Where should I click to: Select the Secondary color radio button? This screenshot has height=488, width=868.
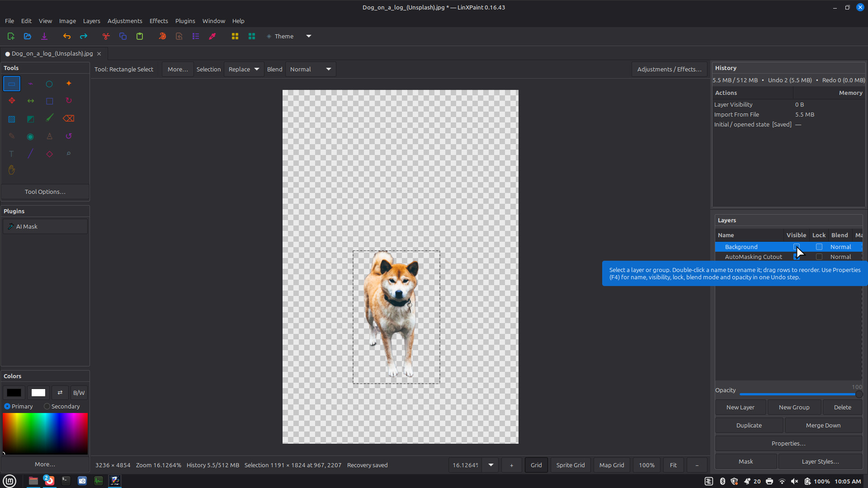pos(47,406)
